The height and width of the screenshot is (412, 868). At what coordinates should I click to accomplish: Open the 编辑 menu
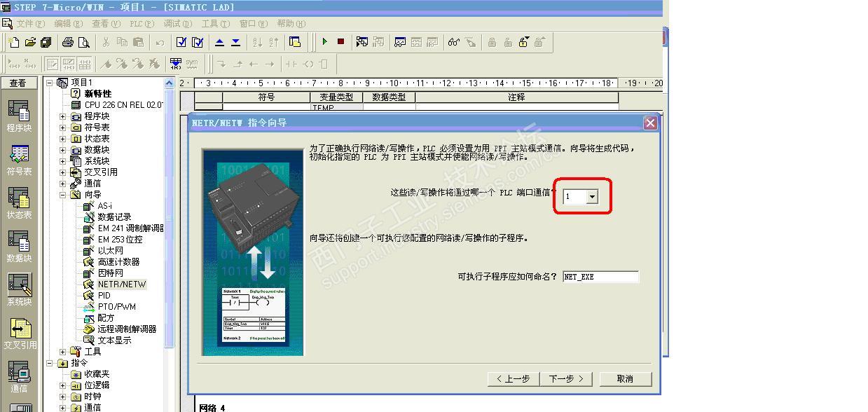[69, 23]
